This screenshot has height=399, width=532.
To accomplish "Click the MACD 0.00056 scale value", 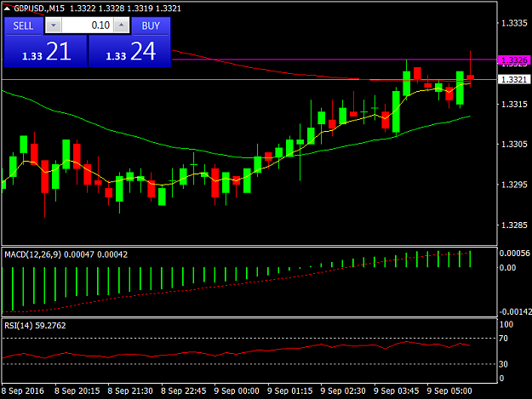I will [514, 254].
